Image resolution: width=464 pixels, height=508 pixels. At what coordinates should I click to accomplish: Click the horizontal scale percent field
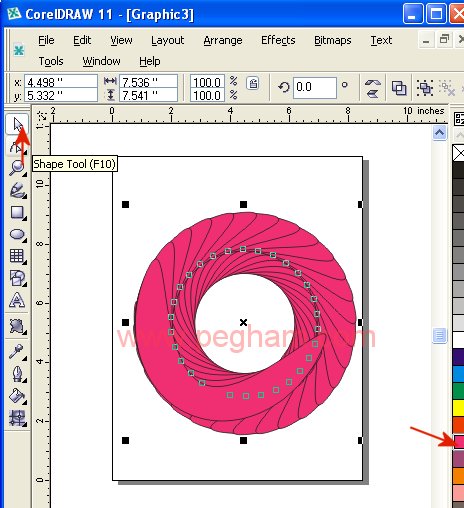[x=207, y=82]
